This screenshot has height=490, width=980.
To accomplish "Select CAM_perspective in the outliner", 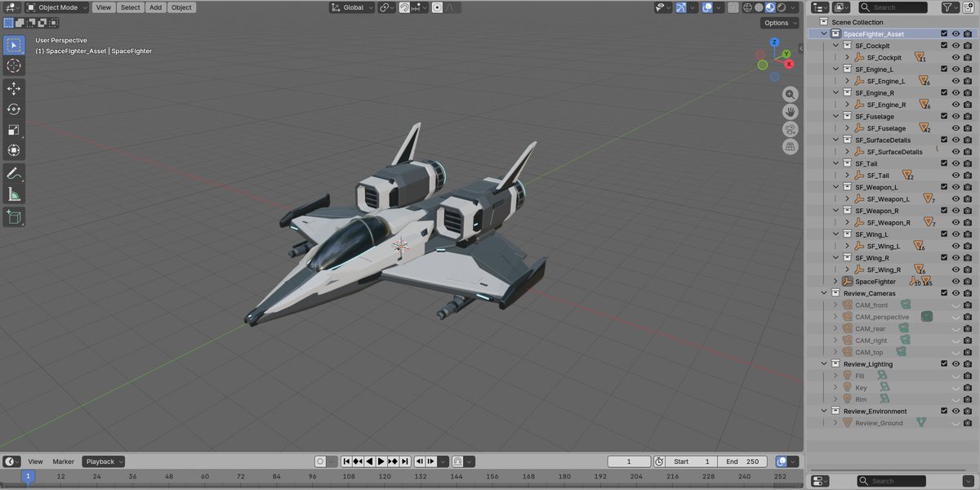I will (882, 317).
